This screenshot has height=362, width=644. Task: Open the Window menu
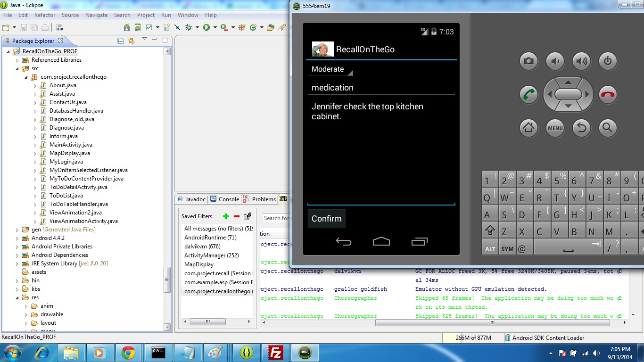[x=188, y=15]
